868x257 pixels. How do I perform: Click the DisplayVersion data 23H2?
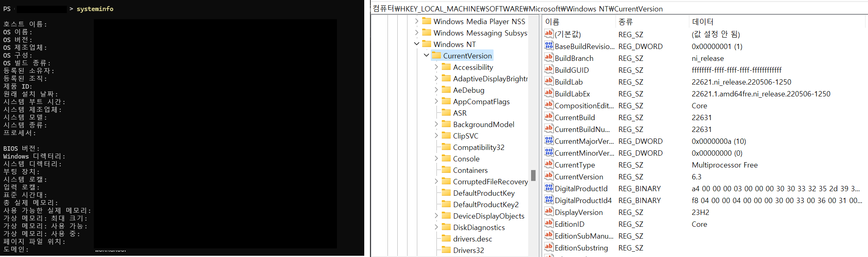[x=700, y=212]
